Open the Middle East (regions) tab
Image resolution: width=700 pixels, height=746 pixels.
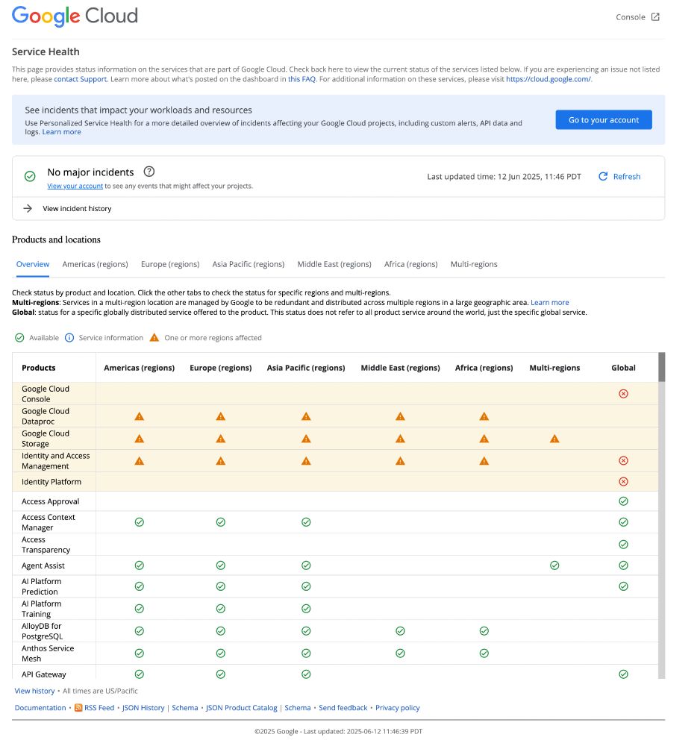click(334, 265)
